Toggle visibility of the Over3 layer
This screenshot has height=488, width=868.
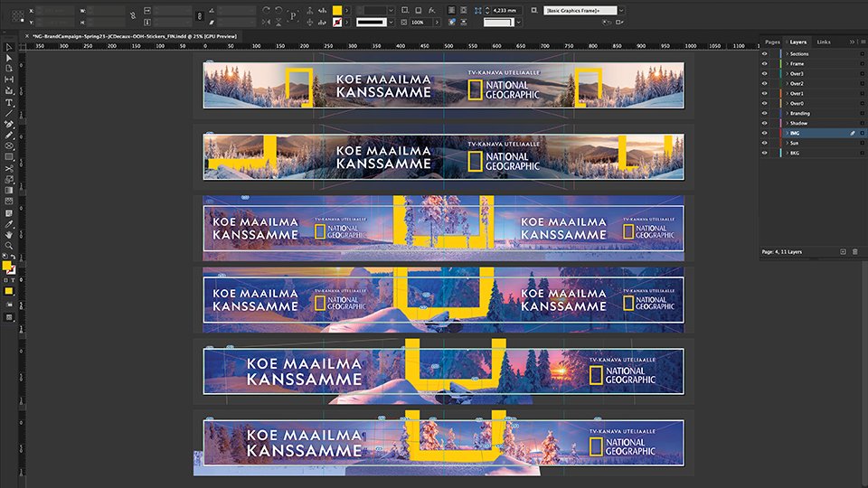click(765, 73)
